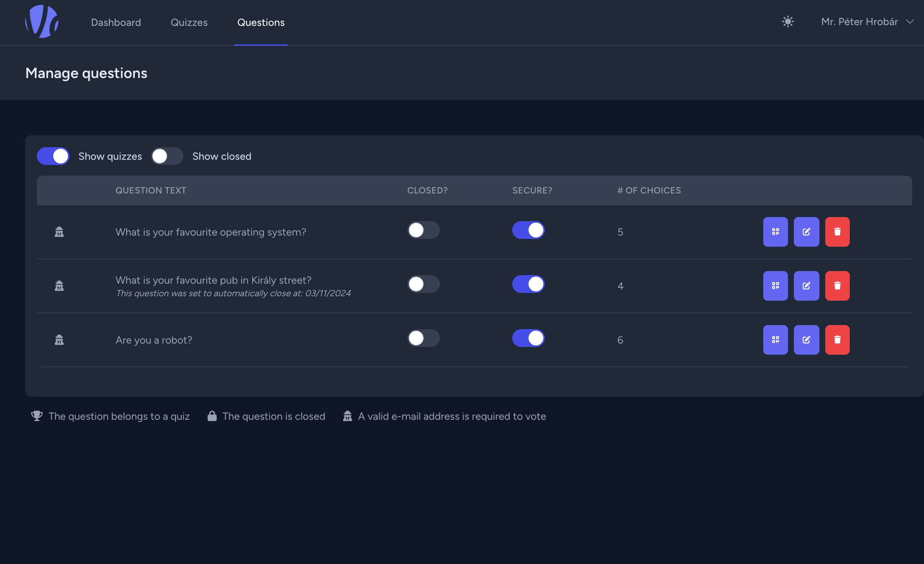924x564 pixels.
Task: Click the QR code button for operating system question
Action: pos(775,232)
